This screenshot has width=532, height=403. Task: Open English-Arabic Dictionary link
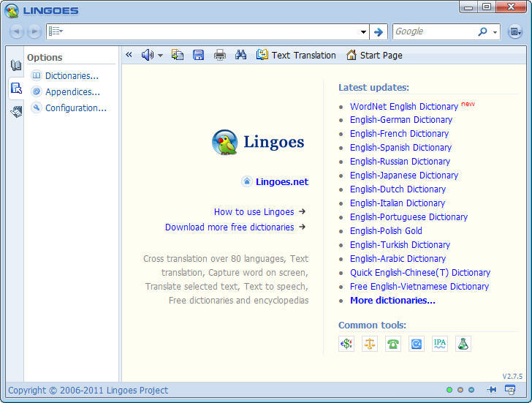398,259
